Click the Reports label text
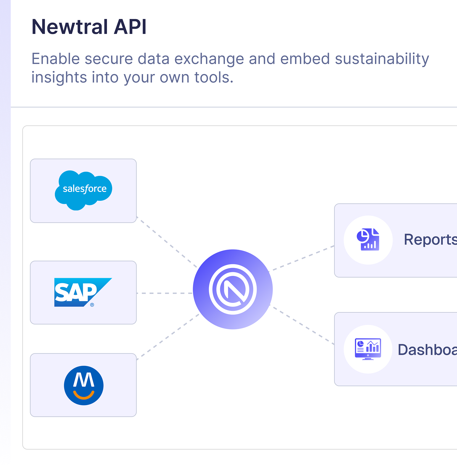Viewport: 457px width, 476px height. click(x=430, y=239)
